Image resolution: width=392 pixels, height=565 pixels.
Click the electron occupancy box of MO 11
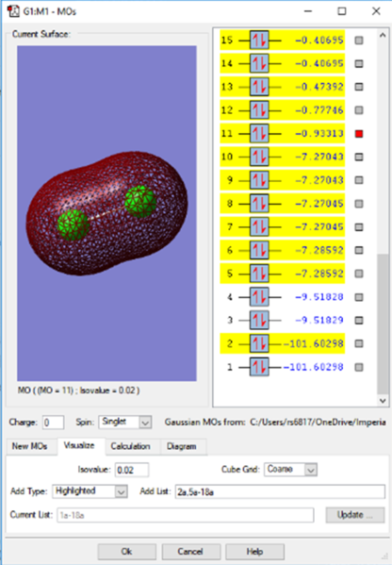[x=259, y=134]
